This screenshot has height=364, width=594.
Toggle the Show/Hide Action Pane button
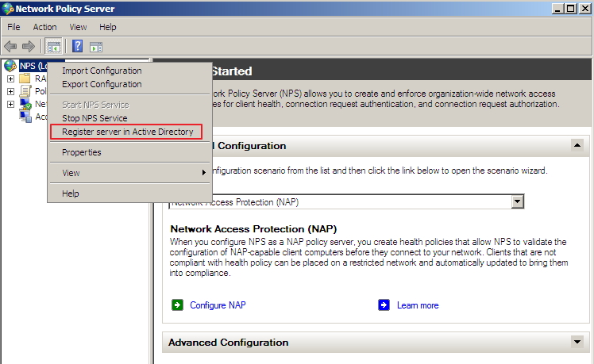pyautogui.click(x=96, y=47)
